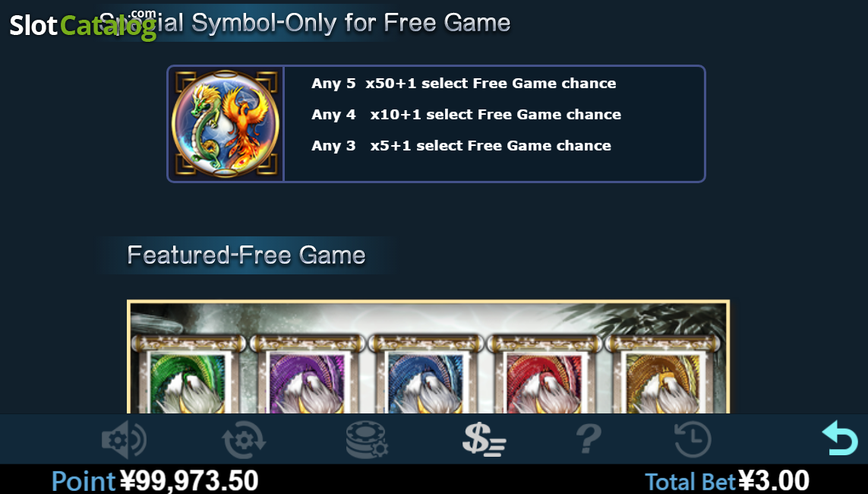Viewport: 868px width, 494px height.
Task: Click the Any 5 x50+1 payout line
Action: 464,83
